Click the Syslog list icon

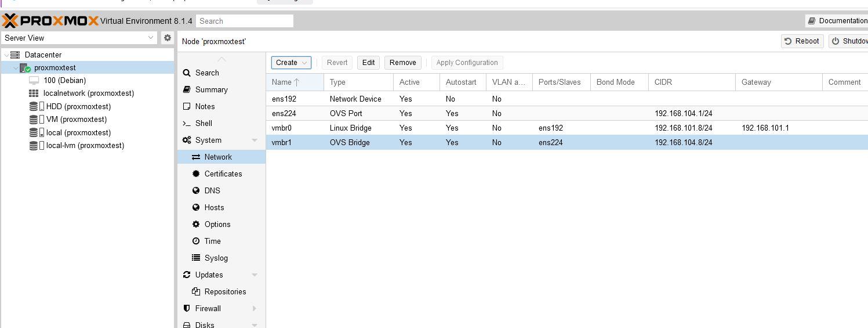pyautogui.click(x=196, y=258)
